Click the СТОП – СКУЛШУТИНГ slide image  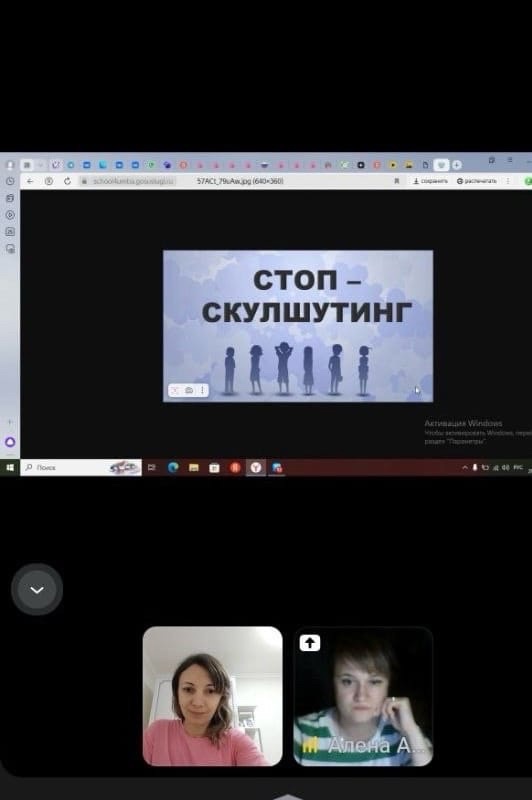[x=298, y=326]
